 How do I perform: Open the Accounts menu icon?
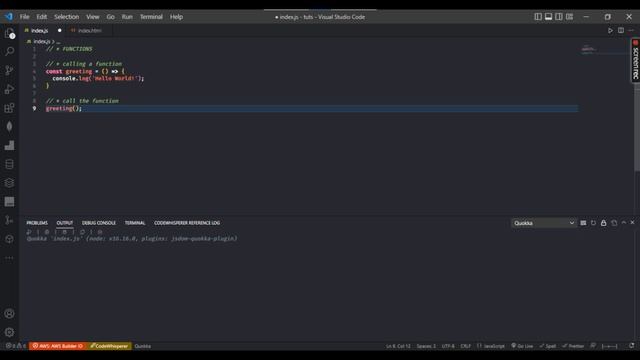click(9, 313)
